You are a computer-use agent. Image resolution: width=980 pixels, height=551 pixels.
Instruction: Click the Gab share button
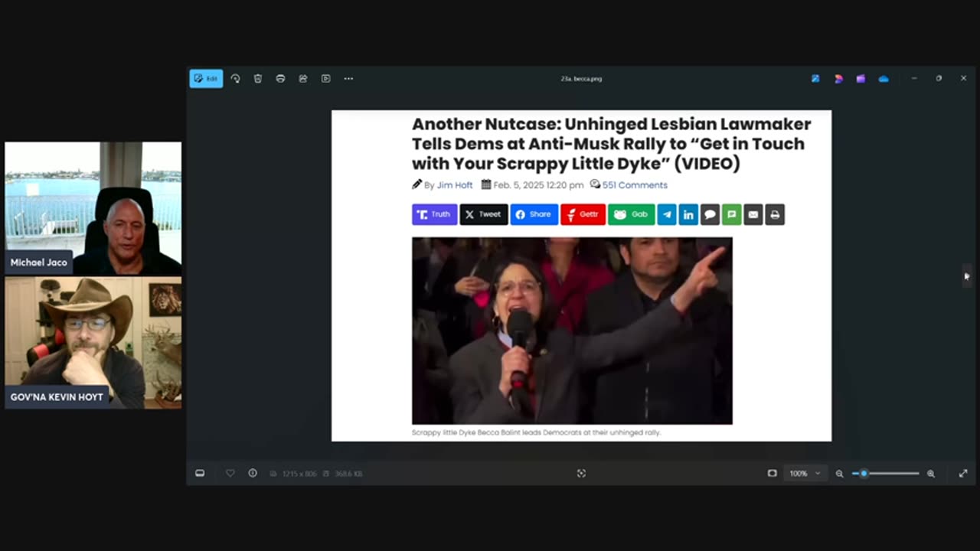tap(631, 214)
